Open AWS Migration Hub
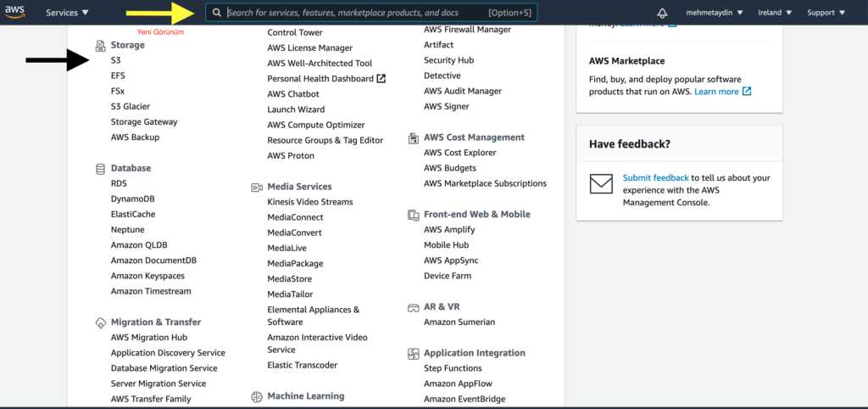This screenshot has width=868, height=409. pyautogui.click(x=149, y=338)
